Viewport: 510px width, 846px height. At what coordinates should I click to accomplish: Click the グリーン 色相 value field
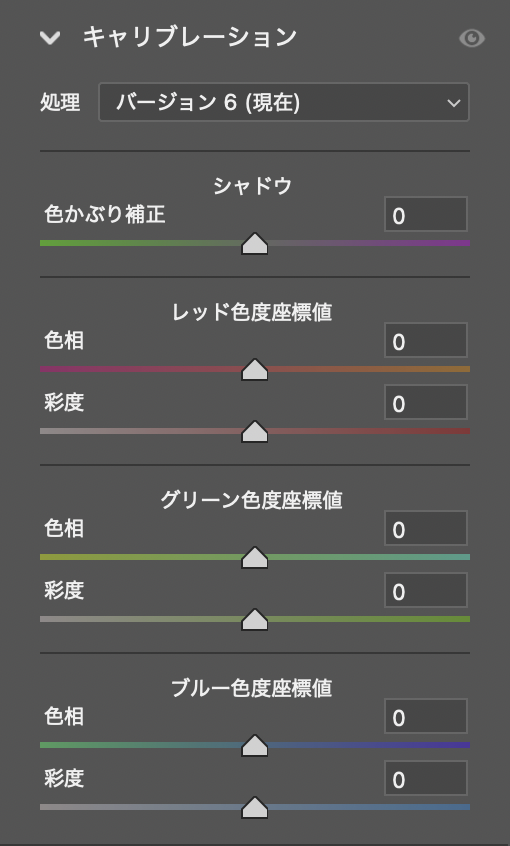pos(426,528)
